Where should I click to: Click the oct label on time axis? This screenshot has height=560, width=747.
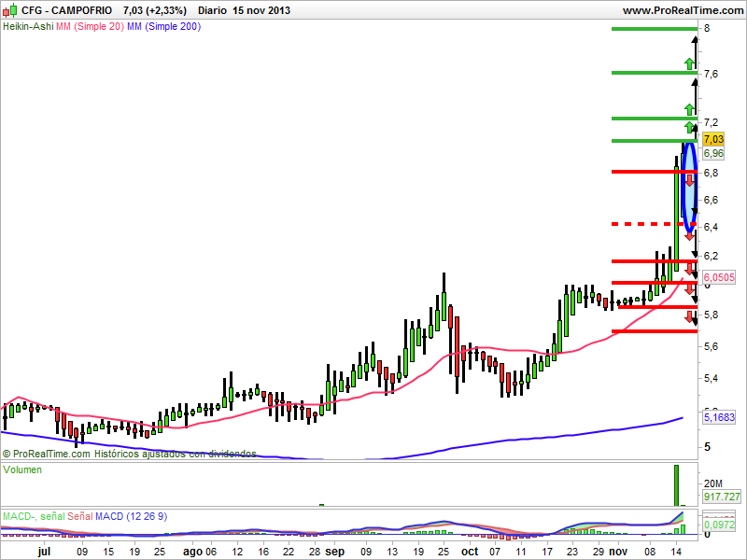click(470, 552)
